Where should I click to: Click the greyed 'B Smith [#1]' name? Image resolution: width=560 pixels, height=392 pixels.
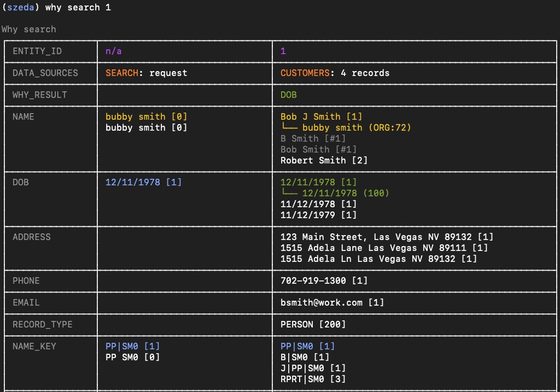tap(313, 139)
